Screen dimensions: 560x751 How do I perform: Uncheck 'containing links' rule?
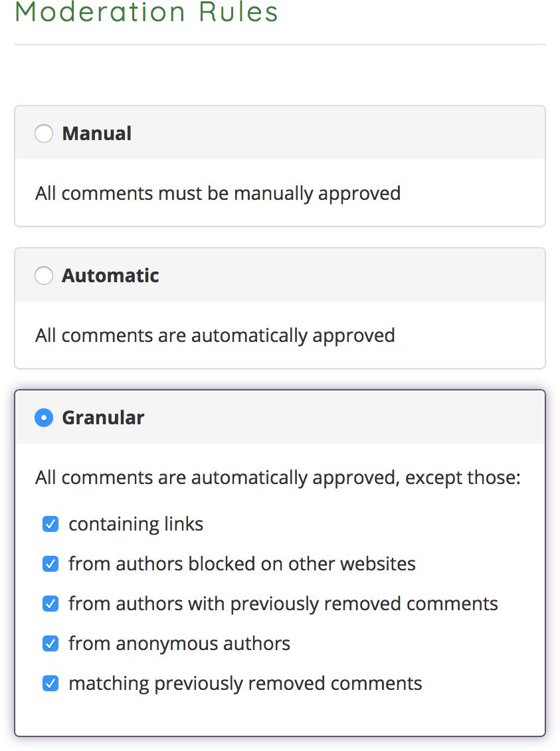tap(50, 524)
